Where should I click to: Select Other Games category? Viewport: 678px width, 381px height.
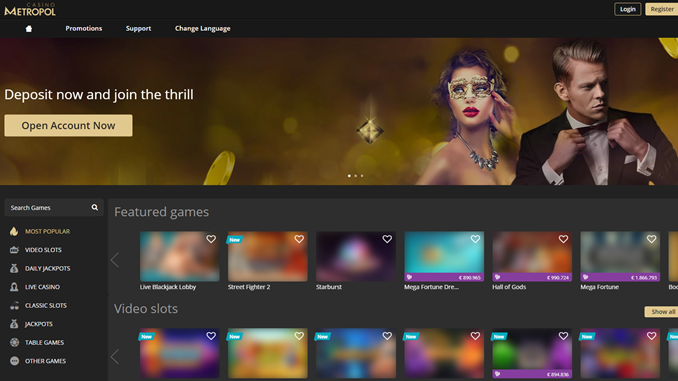point(45,361)
